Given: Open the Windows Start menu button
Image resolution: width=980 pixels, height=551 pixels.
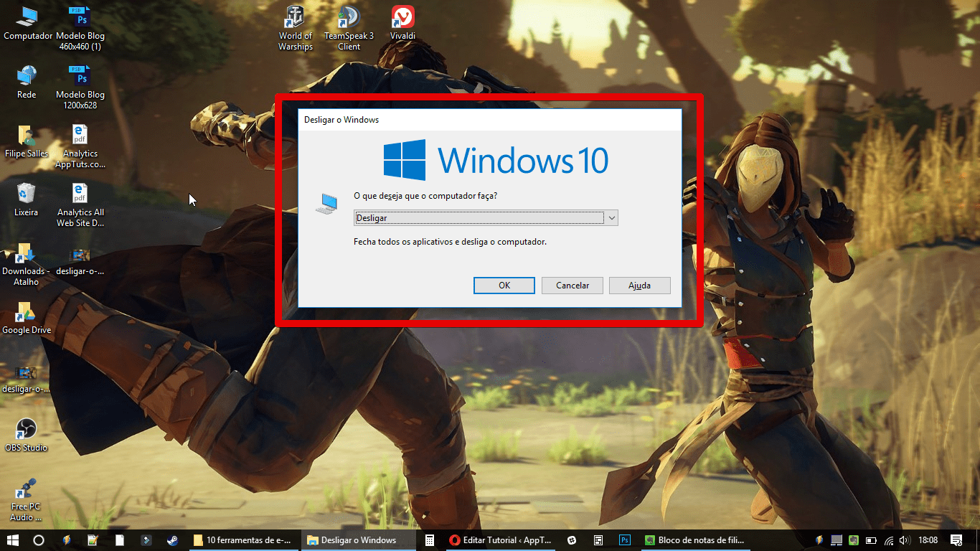Looking at the screenshot, I should pyautogui.click(x=13, y=540).
